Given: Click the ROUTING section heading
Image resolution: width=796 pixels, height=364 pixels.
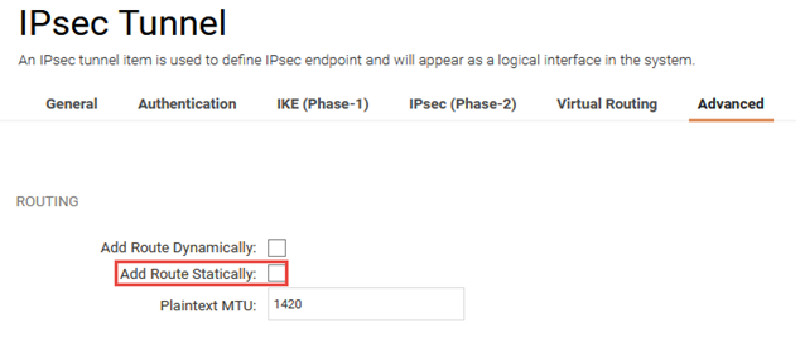Looking at the screenshot, I should pos(47,202).
